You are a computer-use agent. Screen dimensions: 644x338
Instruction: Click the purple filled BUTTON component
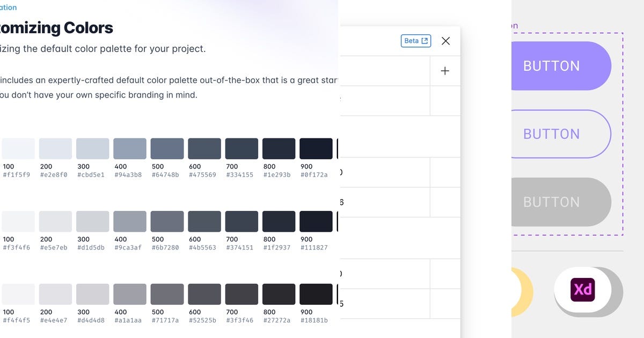click(x=551, y=65)
